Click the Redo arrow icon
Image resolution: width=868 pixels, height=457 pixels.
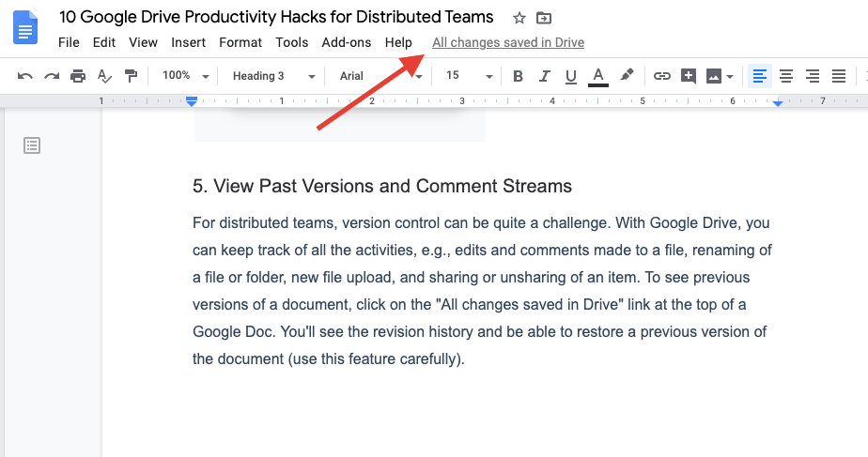click(52, 76)
